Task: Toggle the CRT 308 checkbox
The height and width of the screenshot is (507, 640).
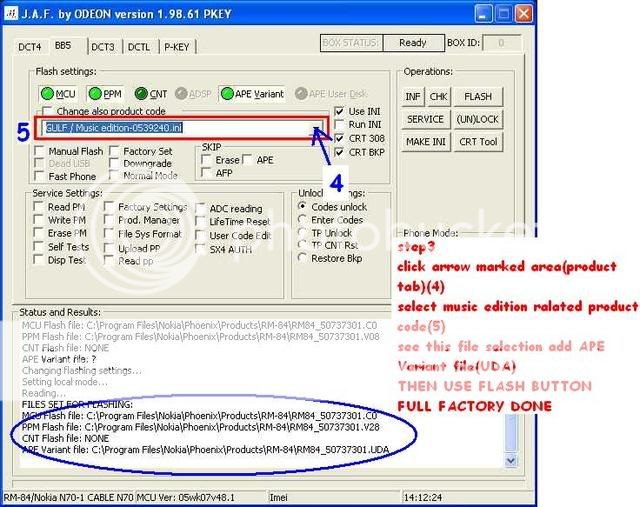Action: point(339,138)
